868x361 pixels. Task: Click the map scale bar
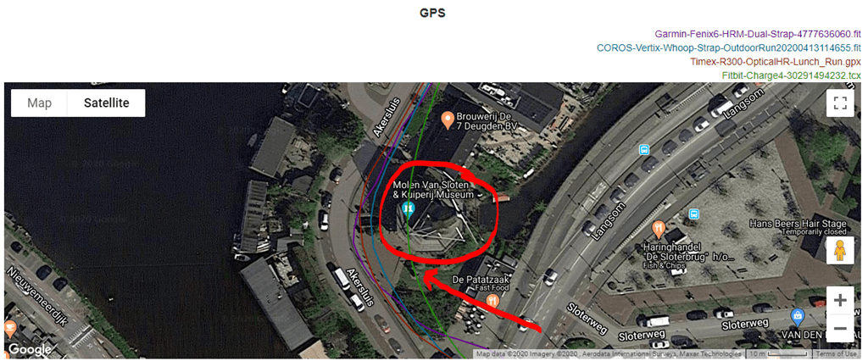click(x=780, y=354)
